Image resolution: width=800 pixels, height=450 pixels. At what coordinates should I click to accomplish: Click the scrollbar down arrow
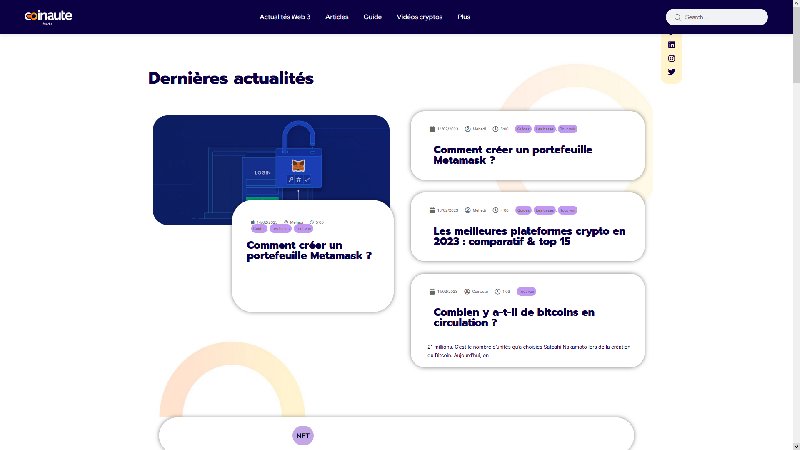[x=796, y=446]
